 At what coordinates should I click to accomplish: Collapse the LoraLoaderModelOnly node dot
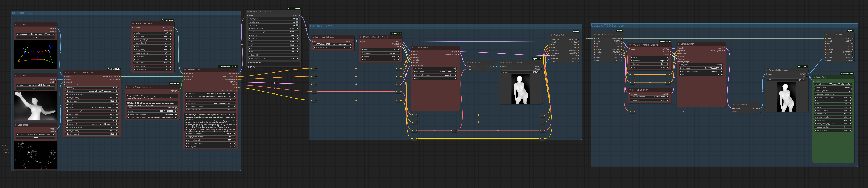pos(313,37)
